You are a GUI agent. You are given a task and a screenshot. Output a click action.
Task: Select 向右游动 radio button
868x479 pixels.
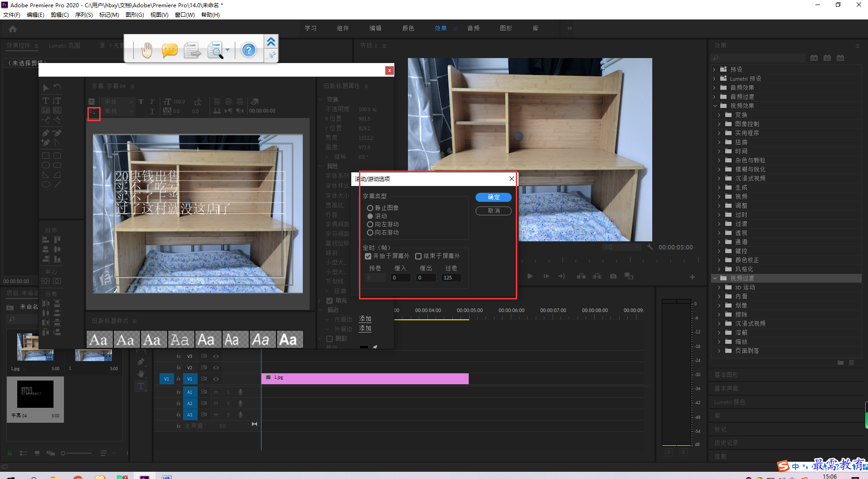click(370, 232)
